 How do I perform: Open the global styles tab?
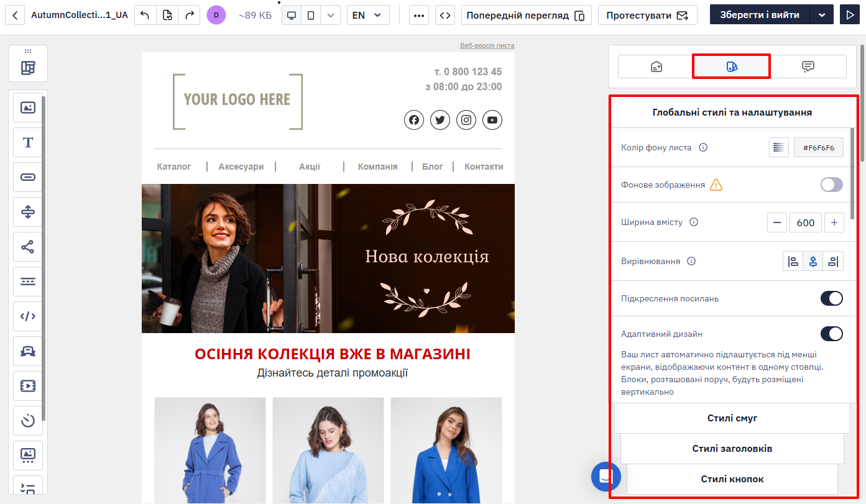pos(732,66)
